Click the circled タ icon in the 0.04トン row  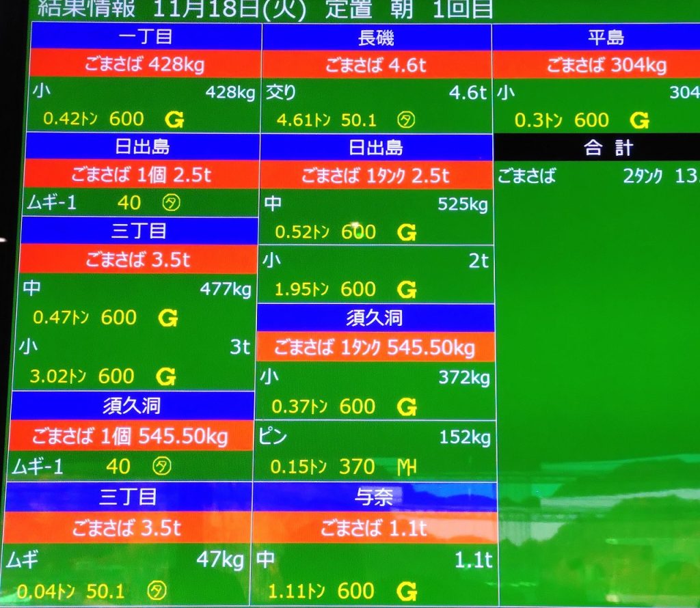[x=157, y=591]
